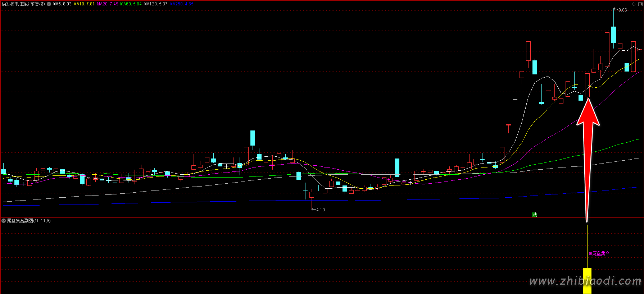Toggle the side panel icon at top right

click(640, 4)
